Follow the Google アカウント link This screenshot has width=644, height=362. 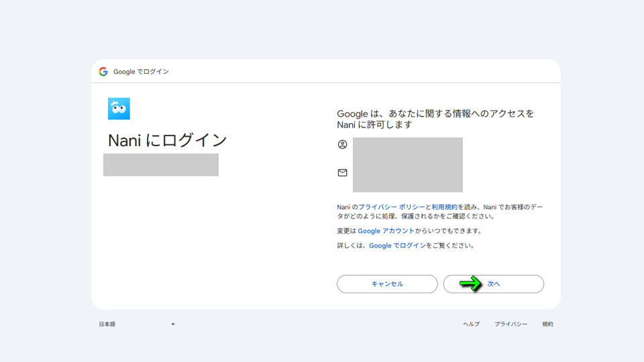(386, 231)
